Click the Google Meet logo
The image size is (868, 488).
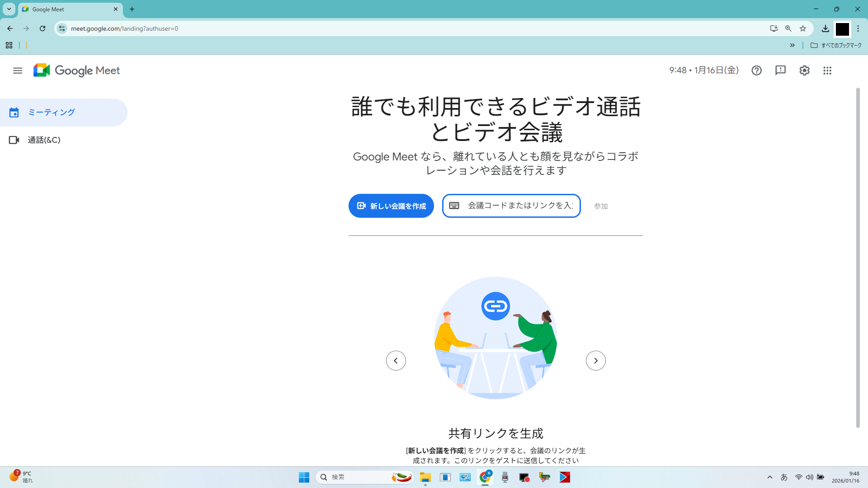[76, 70]
